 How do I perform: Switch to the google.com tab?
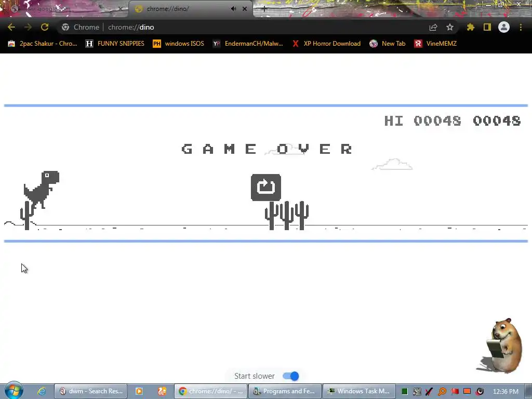coord(64,9)
